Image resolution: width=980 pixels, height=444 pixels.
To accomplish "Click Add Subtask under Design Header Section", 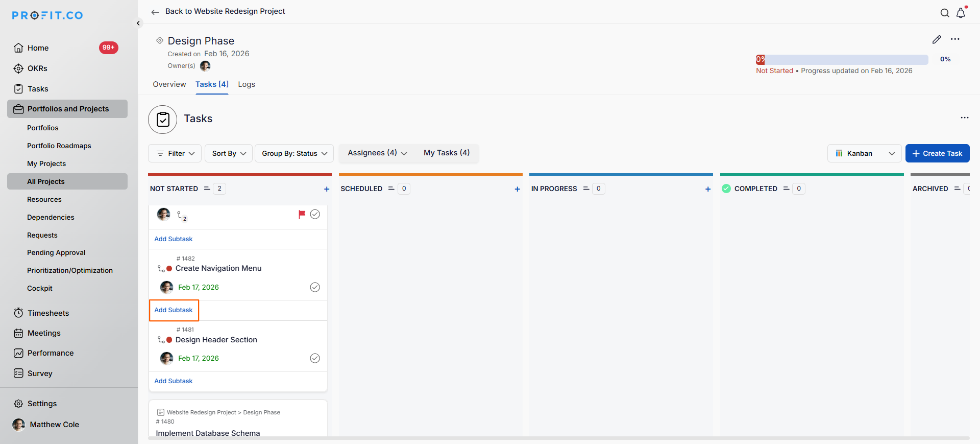I will (x=174, y=381).
